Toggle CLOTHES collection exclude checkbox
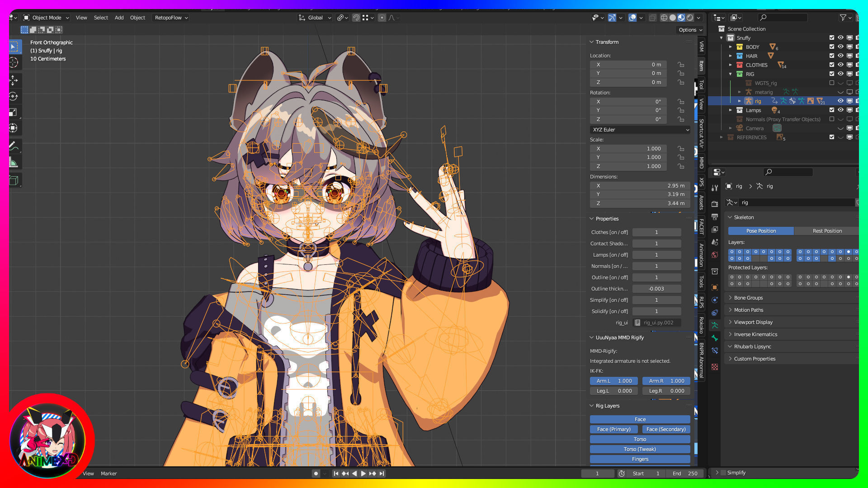 pyautogui.click(x=832, y=65)
